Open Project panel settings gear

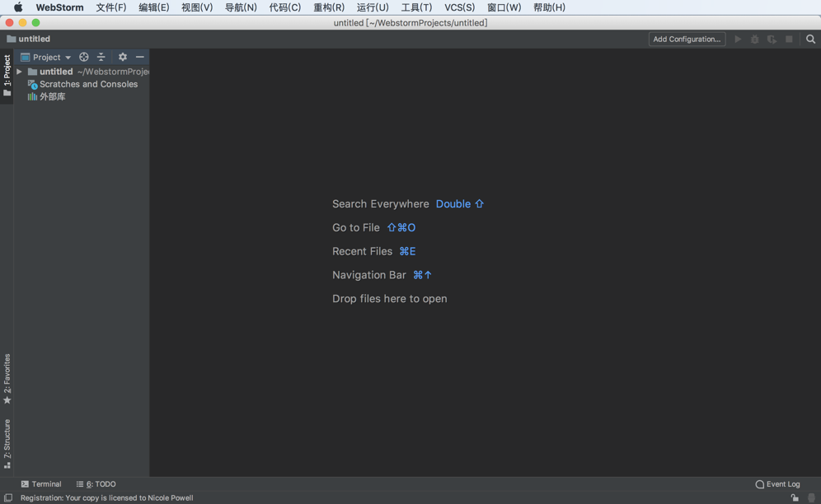click(x=123, y=57)
